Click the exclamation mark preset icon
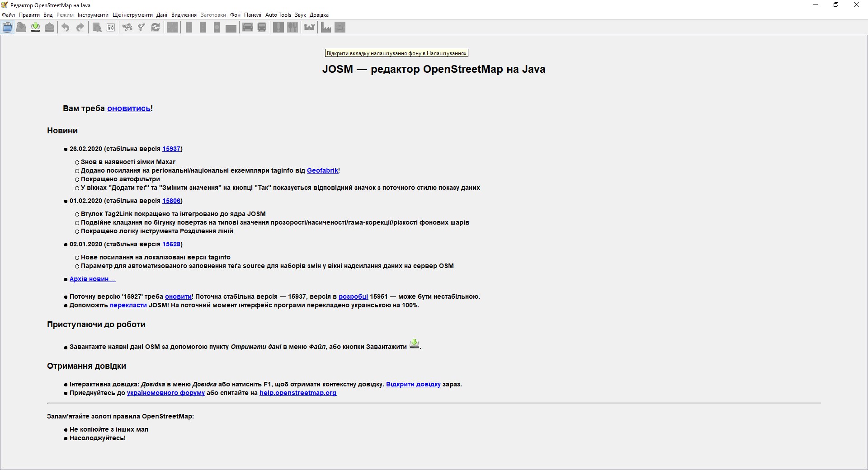 click(x=278, y=28)
